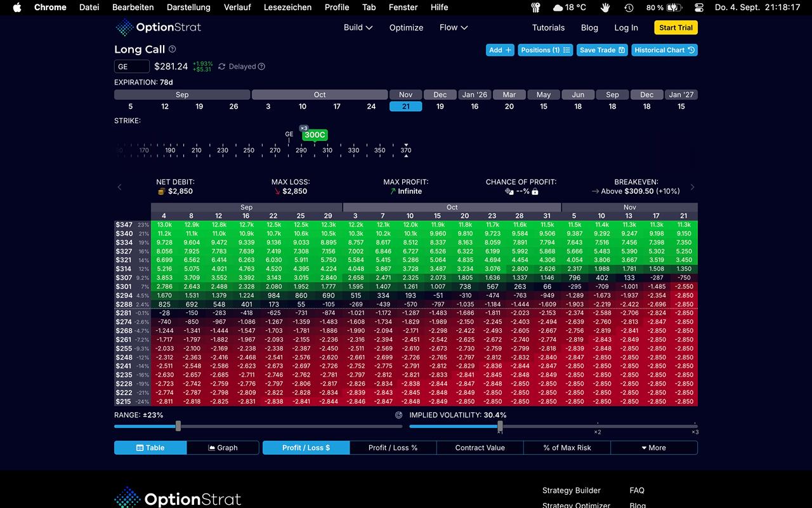Click the lock icon under Chance of Profit
812x508 pixels.
tap(535, 192)
